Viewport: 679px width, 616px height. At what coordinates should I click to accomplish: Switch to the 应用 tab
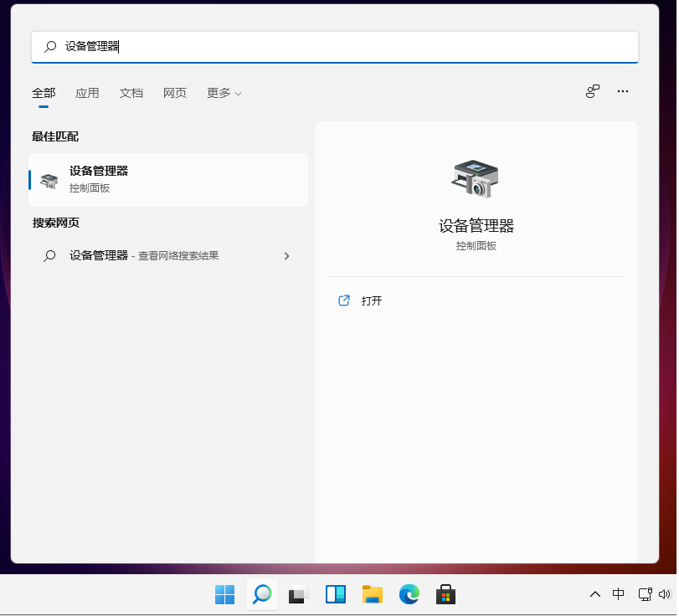point(87,93)
